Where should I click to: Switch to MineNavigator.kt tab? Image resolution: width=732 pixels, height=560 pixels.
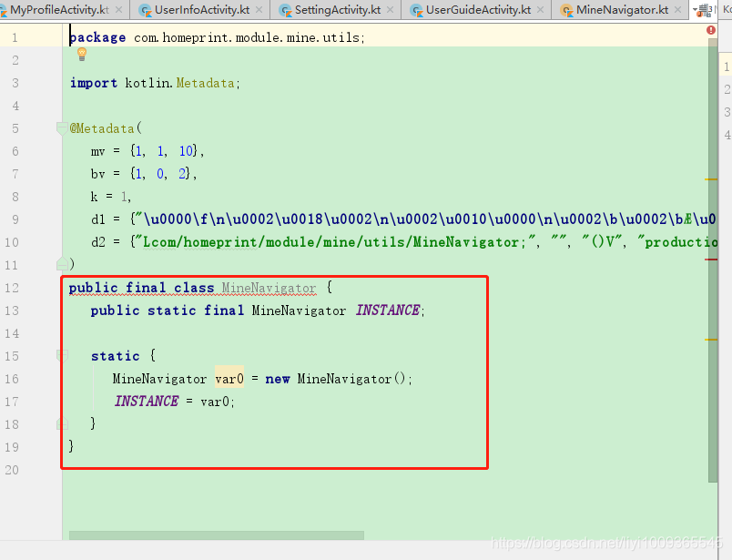(x=622, y=9)
